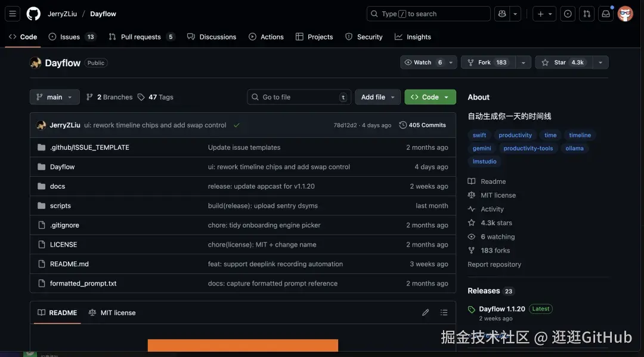Expand Copilot dropdown arrow
This screenshot has width=644, height=357.
coord(515,14)
